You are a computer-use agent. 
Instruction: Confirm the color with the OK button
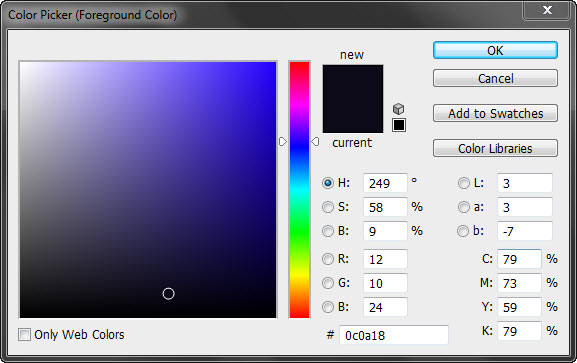tap(495, 50)
